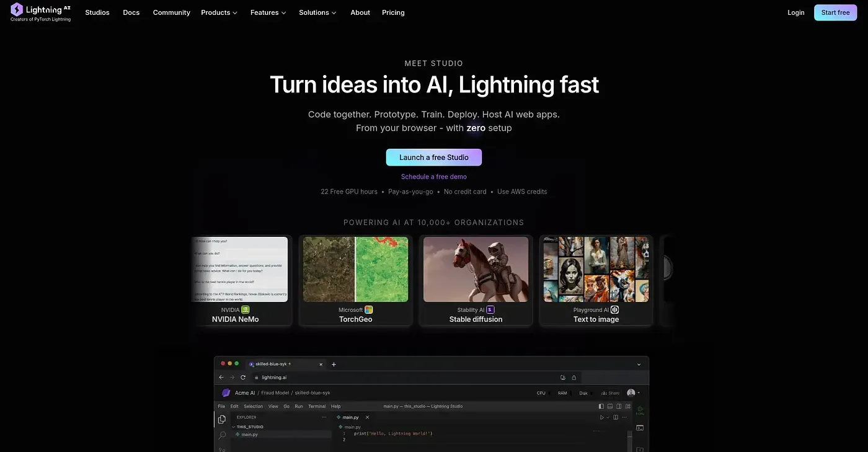Expand the Features dropdown

click(x=268, y=12)
